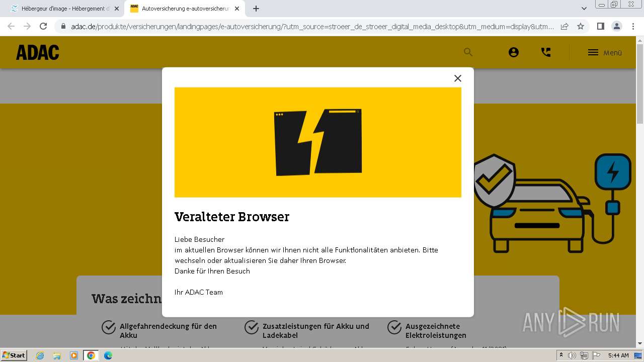Open media player from taskbar
The width and height of the screenshot is (644, 362).
74,355
